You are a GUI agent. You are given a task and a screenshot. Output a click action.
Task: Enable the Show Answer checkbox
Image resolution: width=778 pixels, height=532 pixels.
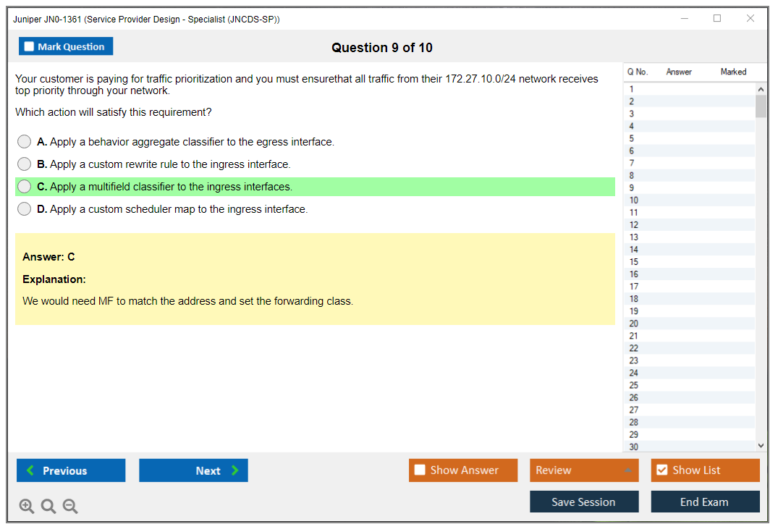point(420,470)
